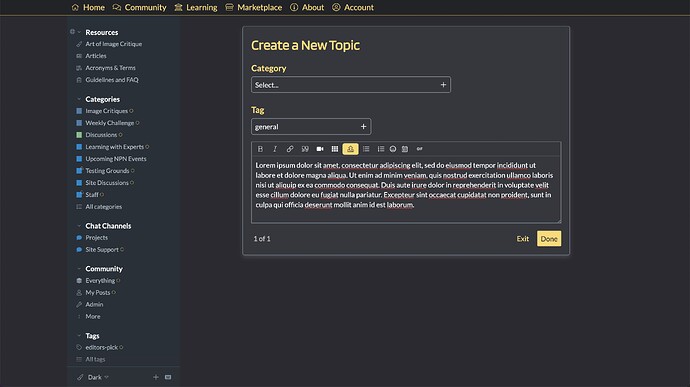Viewport: 690px width, 387px height.
Task: Click the '1 of 1' page indicator text
Action: coord(262,239)
